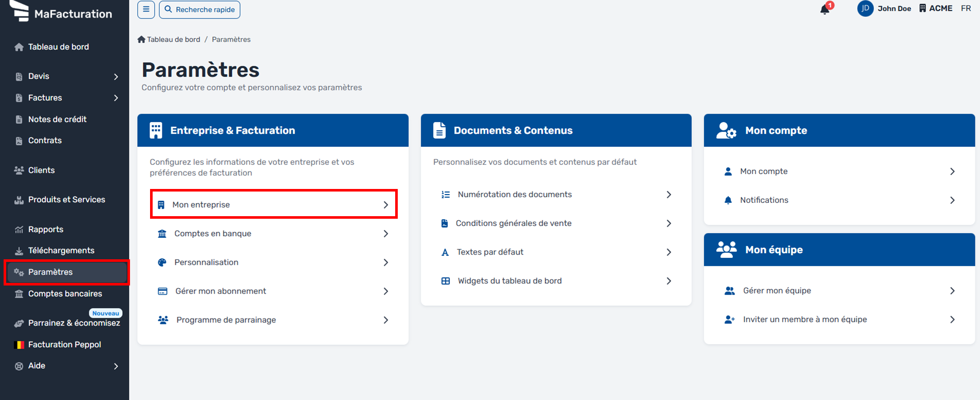
Task: Open Gérer mon équipe
Action: pos(839,291)
